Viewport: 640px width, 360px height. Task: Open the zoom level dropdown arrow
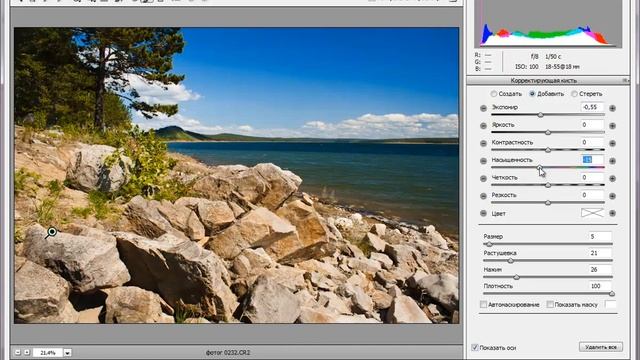point(67,353)
